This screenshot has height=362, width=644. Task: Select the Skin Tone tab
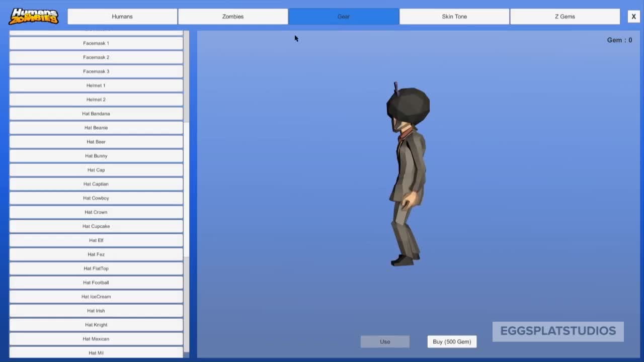pos(454,17)
